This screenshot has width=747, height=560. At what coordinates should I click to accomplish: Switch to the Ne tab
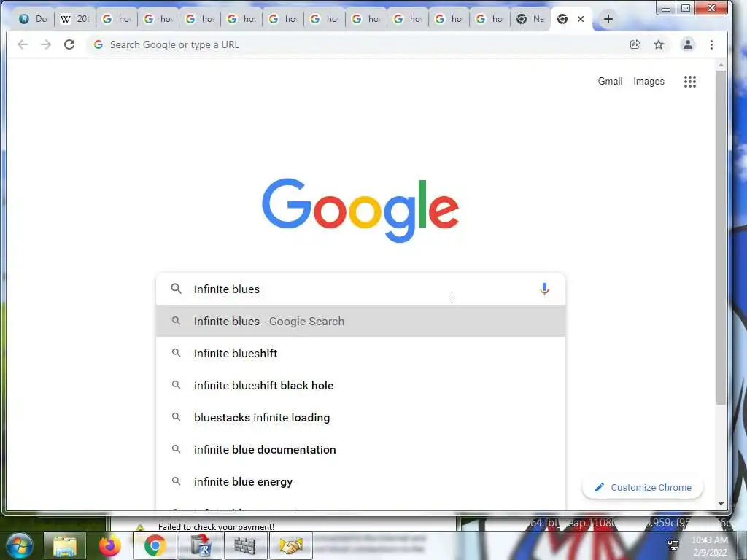pos(530,19)
